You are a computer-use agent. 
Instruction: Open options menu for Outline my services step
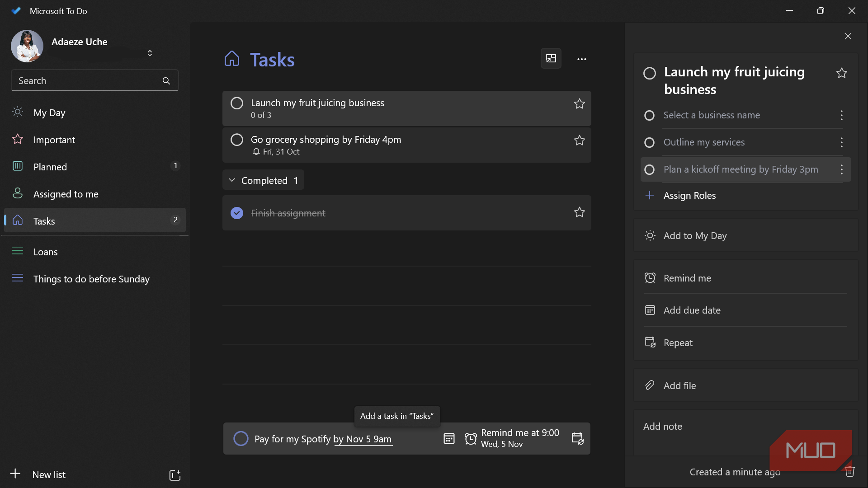click(x=841, y=143)
